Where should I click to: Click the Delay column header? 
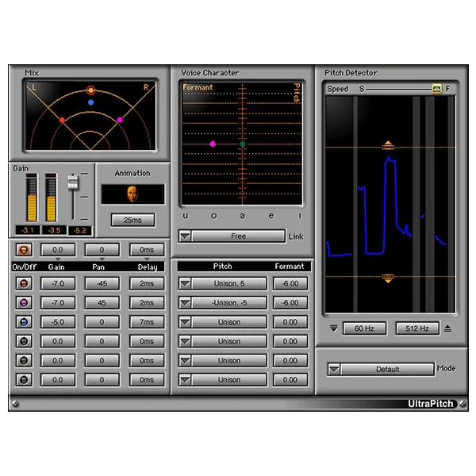[x=148, y=267]
